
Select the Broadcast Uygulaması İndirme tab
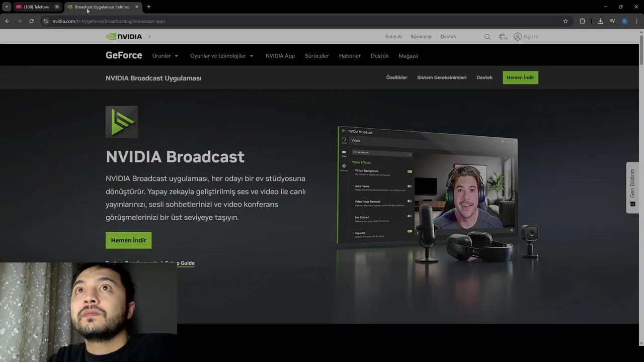tap(103, 7)
